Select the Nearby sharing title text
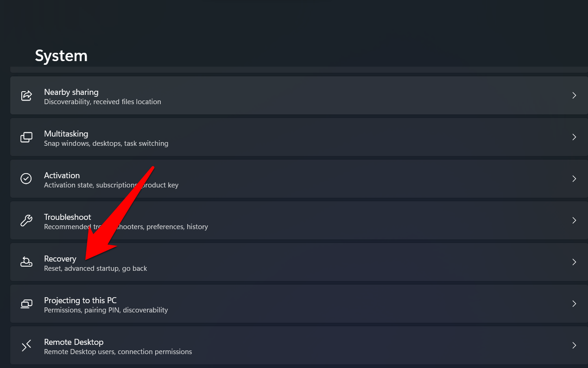Screen dimensions: 588x368 [x=71, y=92]
